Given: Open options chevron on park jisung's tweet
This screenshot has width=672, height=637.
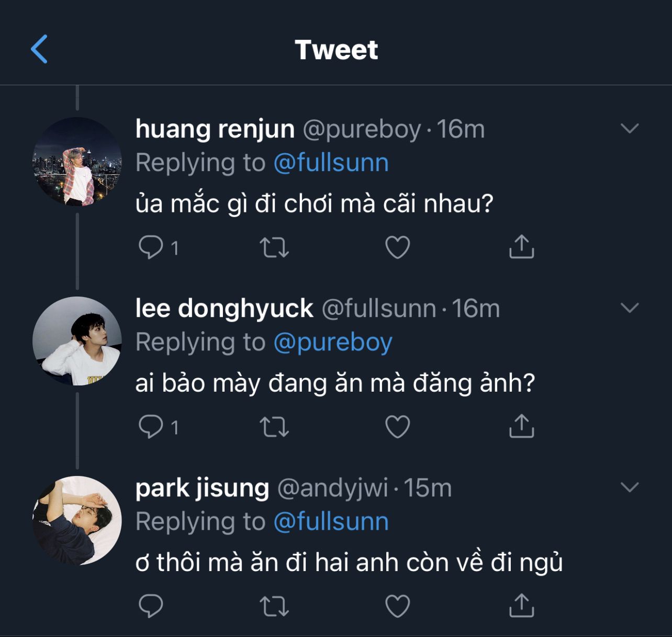Looking at the screenshot, I should pyautogui.click(x=629, y=487).
